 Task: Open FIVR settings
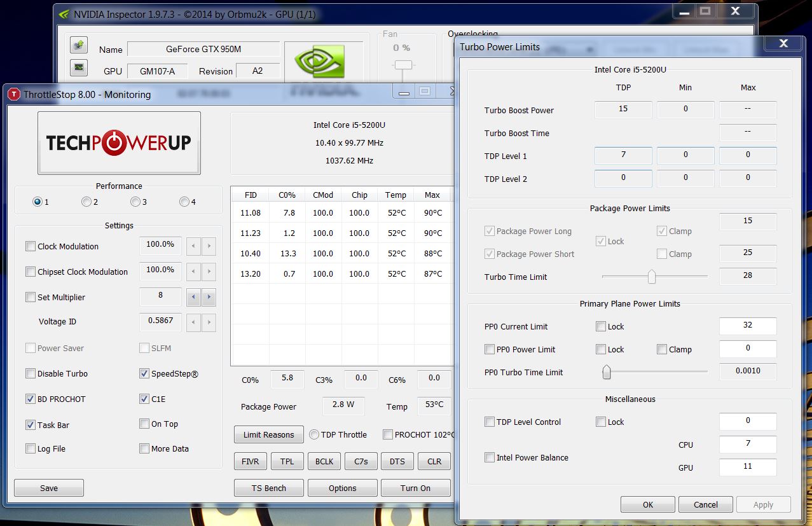(251, 461)
